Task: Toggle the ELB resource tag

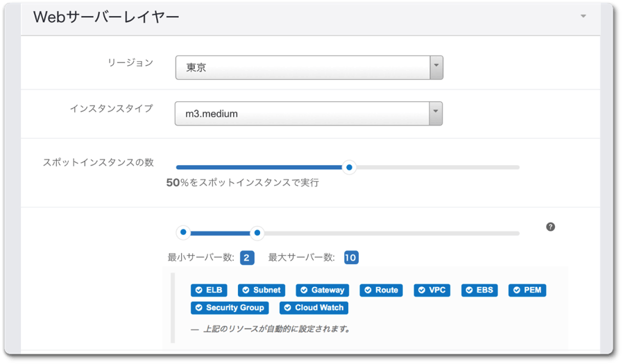Action: pos(209,290)
